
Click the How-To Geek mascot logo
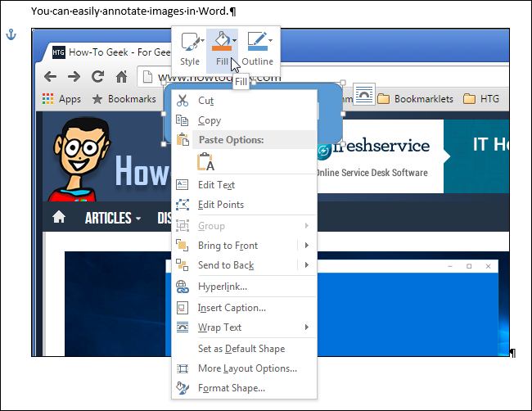click(x=81, y=159)
